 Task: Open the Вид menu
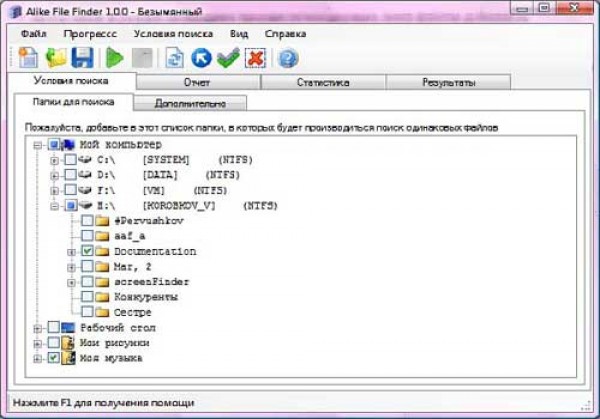(239, 34)
